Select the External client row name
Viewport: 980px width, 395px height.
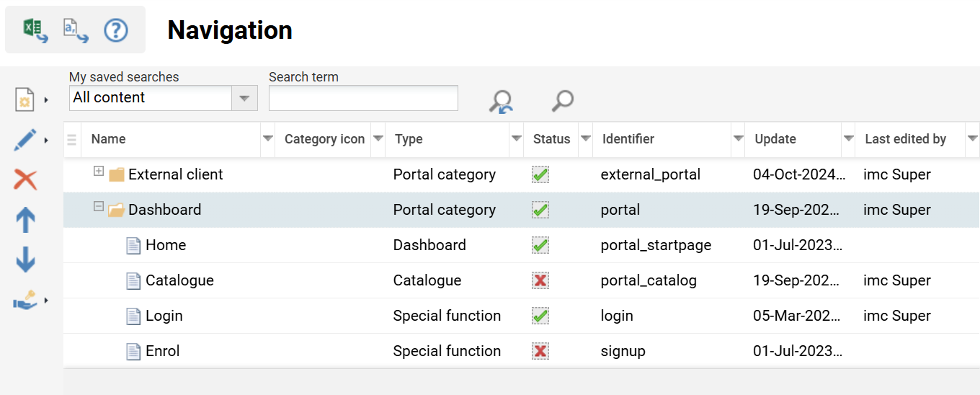click(176, 174)
